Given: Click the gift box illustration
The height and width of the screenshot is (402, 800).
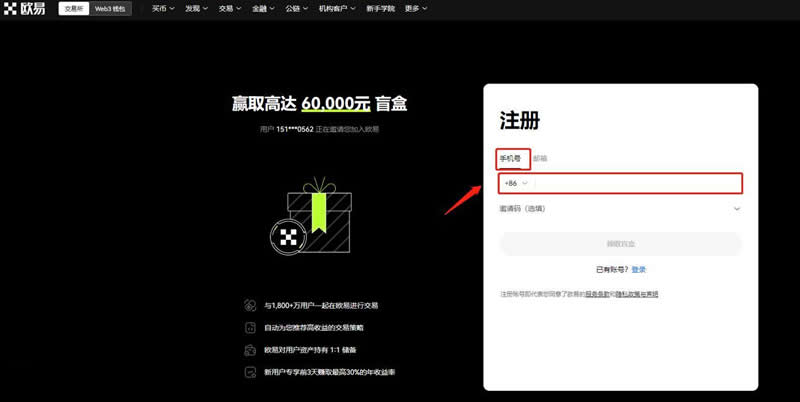Looking at the screenshot, I should click(320, 215).
